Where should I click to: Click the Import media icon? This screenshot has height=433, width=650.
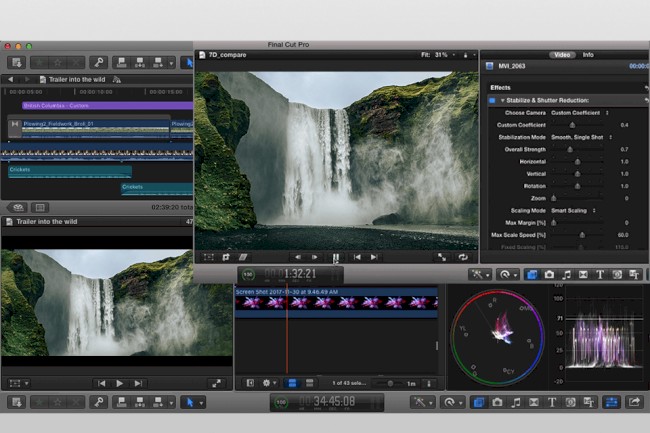click(17, 402)
